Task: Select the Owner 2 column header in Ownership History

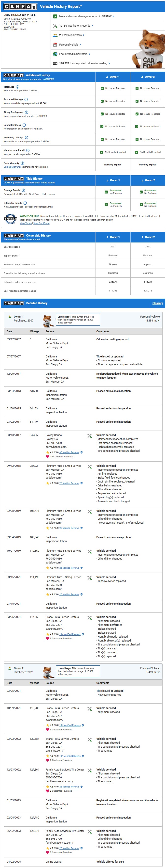Action: coord(148,237)
